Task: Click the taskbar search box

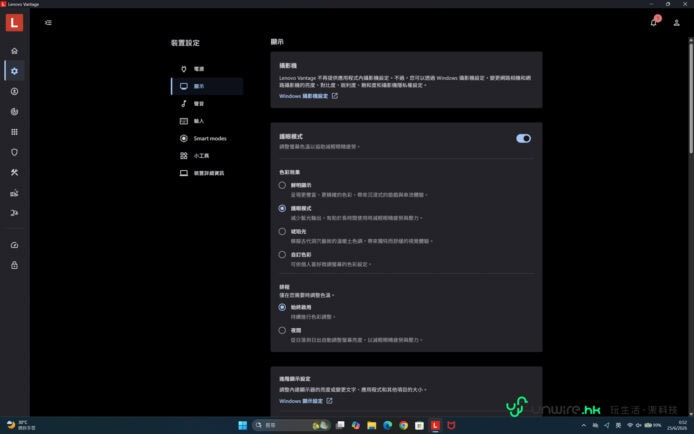Action: point(291,425)
